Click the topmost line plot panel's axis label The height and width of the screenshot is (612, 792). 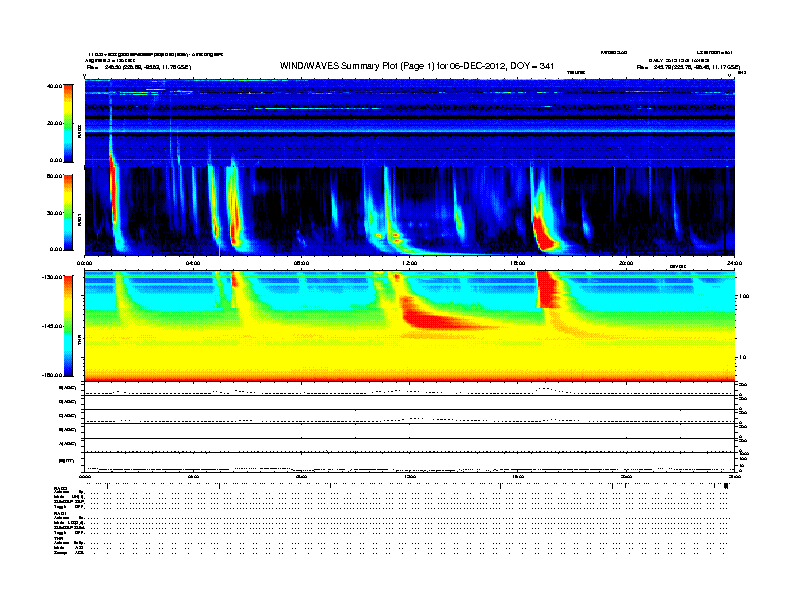[67, 388]
